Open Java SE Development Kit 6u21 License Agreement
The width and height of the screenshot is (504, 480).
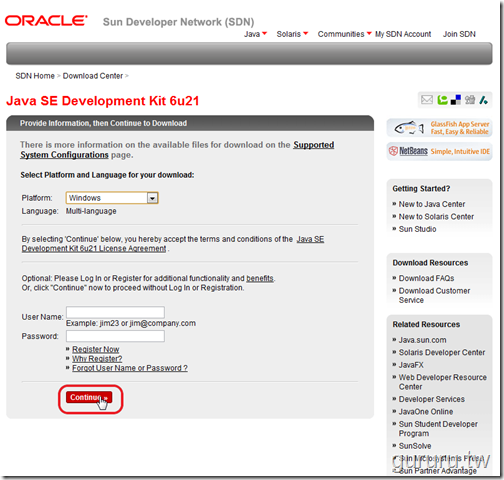coord(173,244)
